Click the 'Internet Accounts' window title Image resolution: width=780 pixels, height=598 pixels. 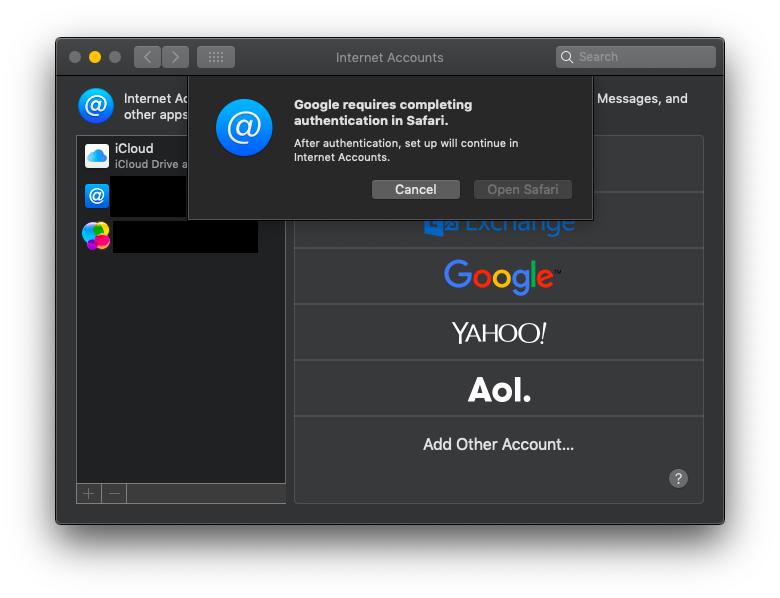click(x=390, y=58)
